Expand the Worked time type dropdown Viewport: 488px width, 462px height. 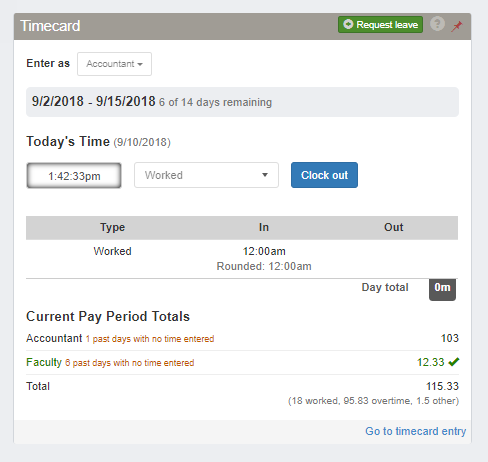pos(206,175)
